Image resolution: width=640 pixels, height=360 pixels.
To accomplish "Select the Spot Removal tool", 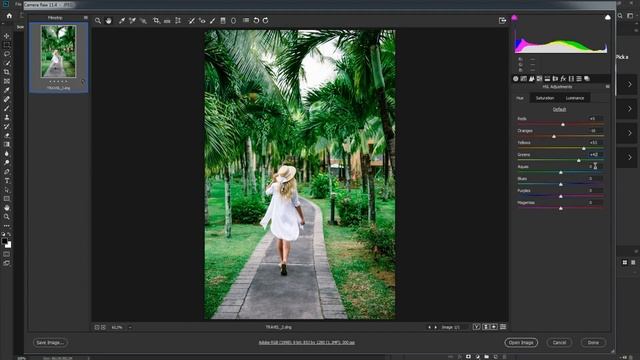I will [x=191, y=20].
